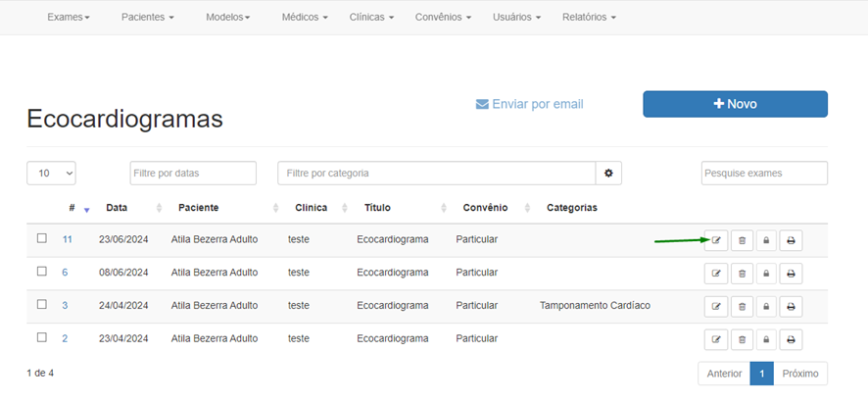The image size is (868, 403).
Task: Tick the checkbox for exam 2
Action: 41,337
